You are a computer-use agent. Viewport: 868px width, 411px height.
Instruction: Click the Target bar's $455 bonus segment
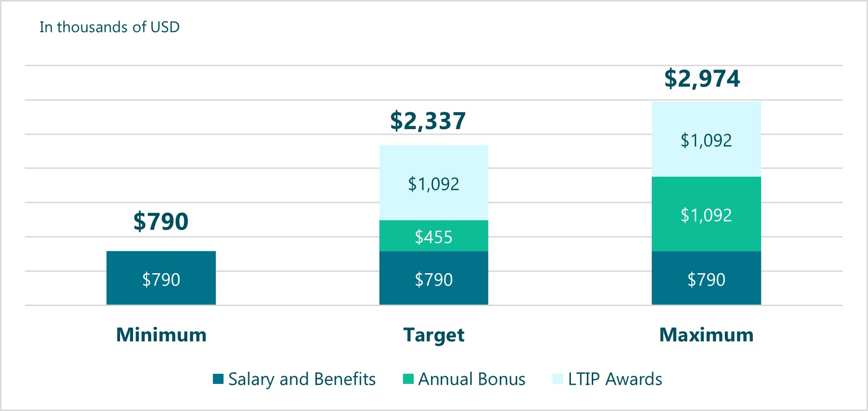pos(434,236)
